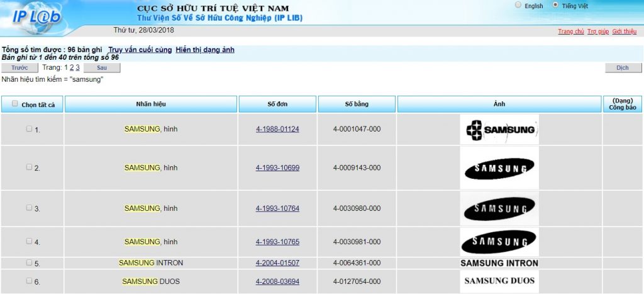Click the date Thứ tư, 28/03/2018
644x294 pixels.
144,30
